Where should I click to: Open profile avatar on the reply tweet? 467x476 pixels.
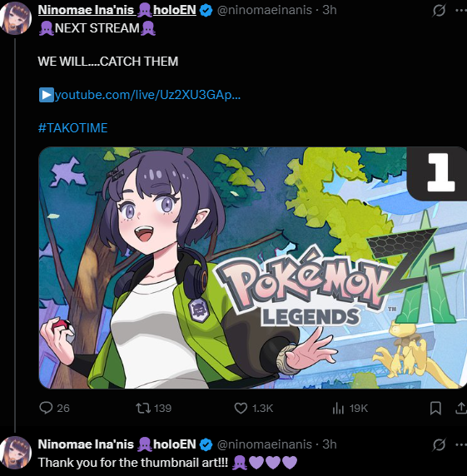pos(16,452)
